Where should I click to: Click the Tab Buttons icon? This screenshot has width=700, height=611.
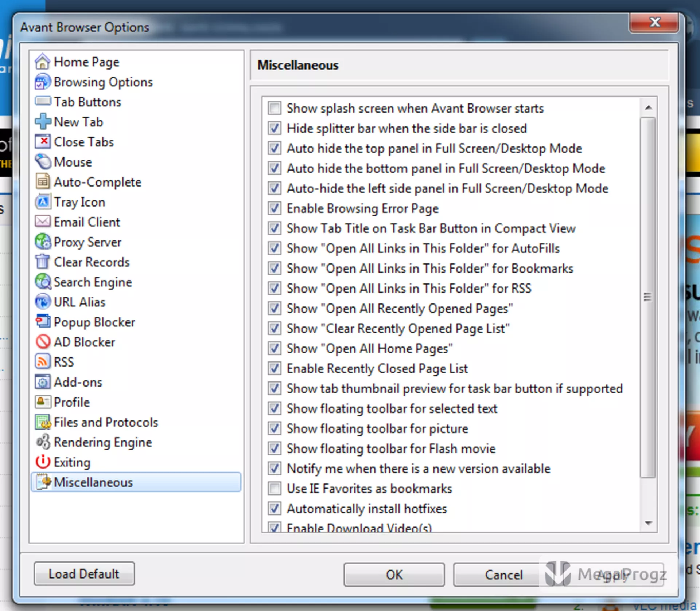(x=43, y=101)
